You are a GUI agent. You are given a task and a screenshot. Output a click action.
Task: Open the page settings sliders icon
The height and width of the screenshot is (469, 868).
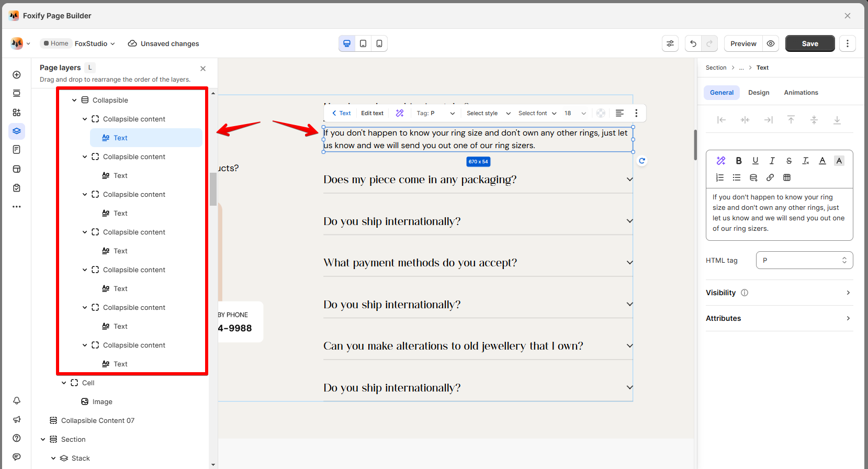point(670,43)
